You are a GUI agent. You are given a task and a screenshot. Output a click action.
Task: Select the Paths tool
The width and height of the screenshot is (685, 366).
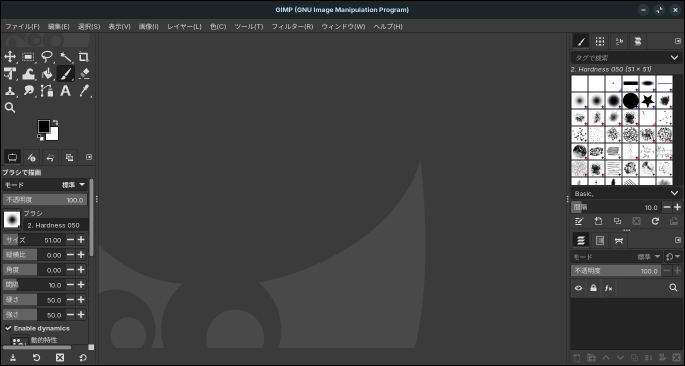coord(47,91)
